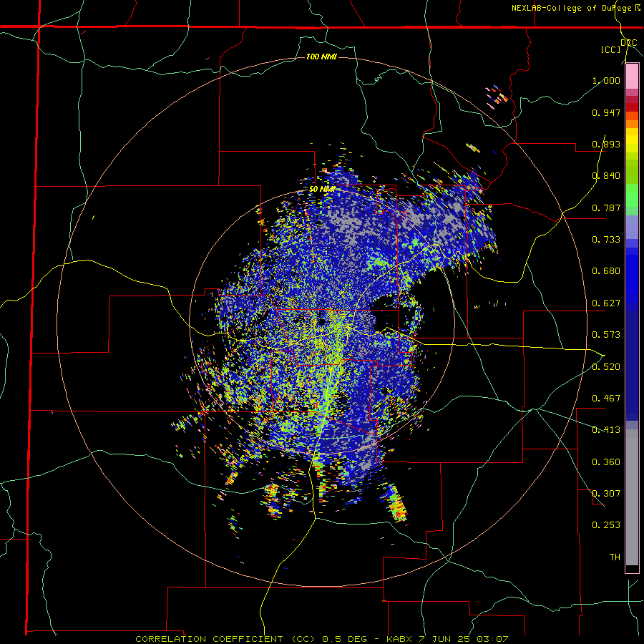Image resolution: width=644 pixels, height=644 pixels.
Task: Click the 100 NMI range ring label
Action: (321, 57)
